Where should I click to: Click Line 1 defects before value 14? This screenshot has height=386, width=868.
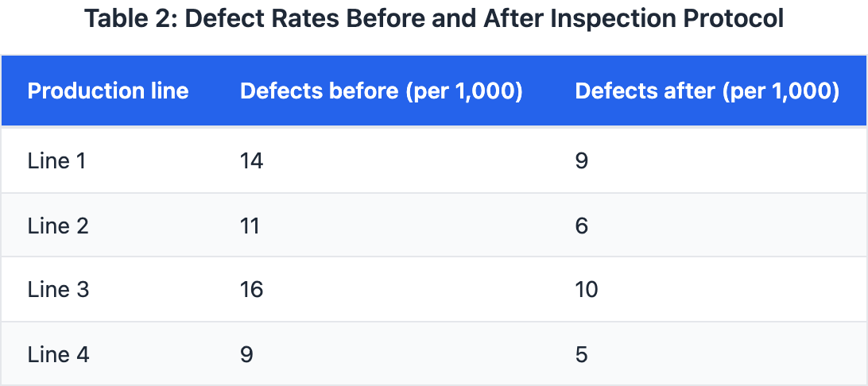click(251, 161)
